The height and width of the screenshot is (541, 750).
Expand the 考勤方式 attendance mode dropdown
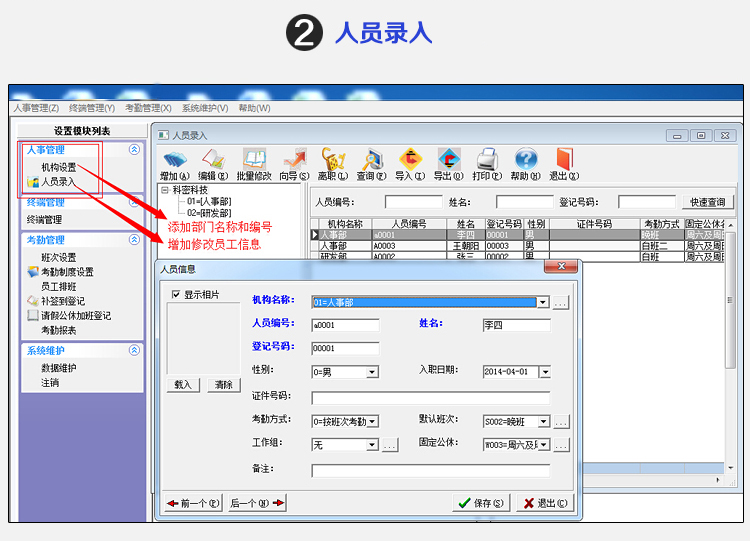pyautogui.click(x=372, y=422)
